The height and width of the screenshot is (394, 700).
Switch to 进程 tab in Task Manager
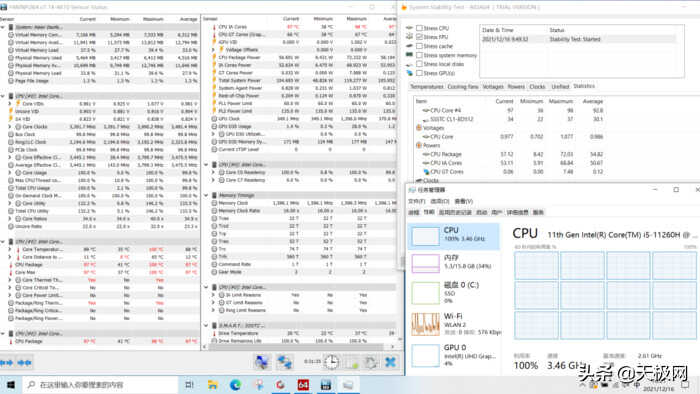(x=414, y=212)
